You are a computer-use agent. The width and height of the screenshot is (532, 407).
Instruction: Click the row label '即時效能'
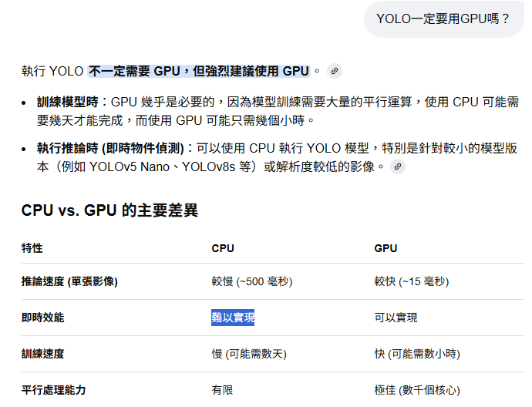click(43, 318)
